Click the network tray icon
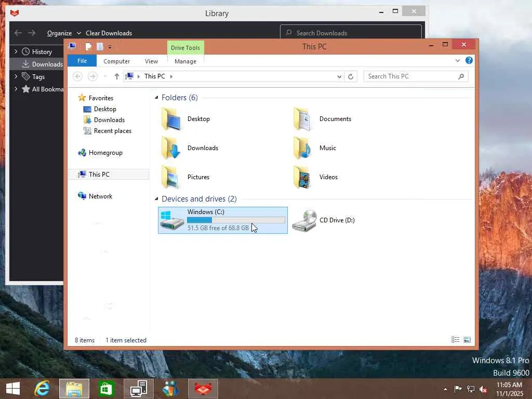The width and height of the screenshot is (532, 399). coord(471,389)
